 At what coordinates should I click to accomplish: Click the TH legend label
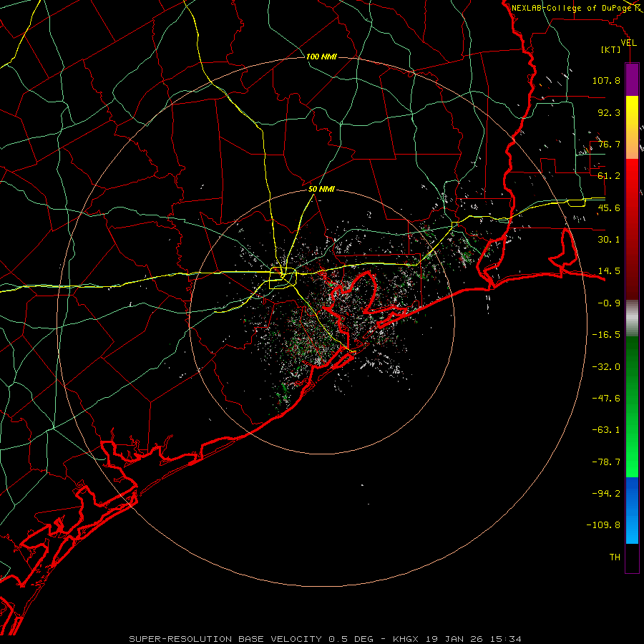(615, 557)
